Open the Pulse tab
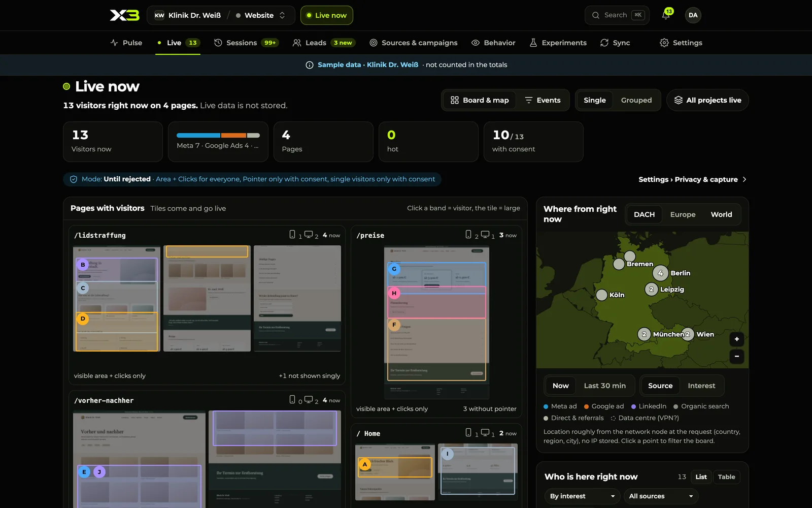The width and height of the screenshot is (812, 508). tap(126, 43)
